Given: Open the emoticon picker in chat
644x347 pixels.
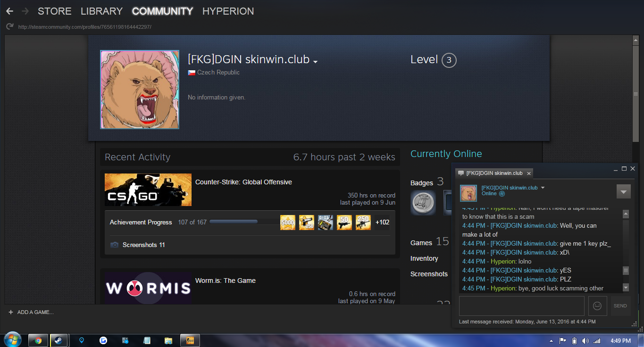Looking at the screenshot, I should (597, 306).
